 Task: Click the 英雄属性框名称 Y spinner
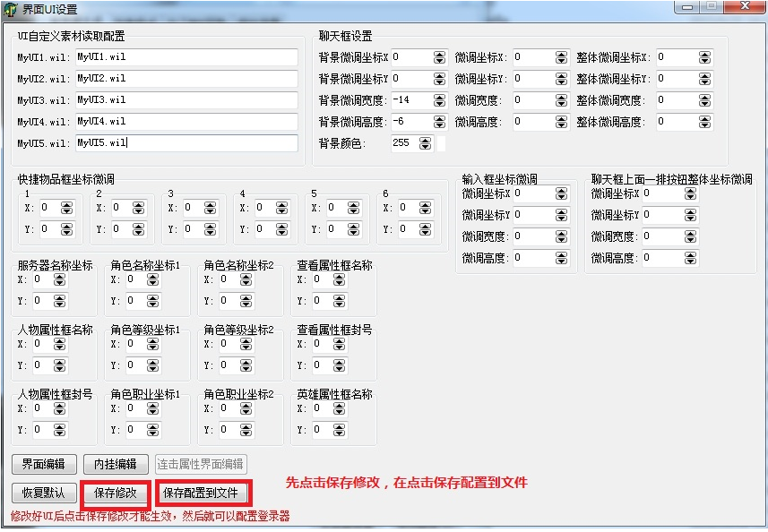coord(339,430)
